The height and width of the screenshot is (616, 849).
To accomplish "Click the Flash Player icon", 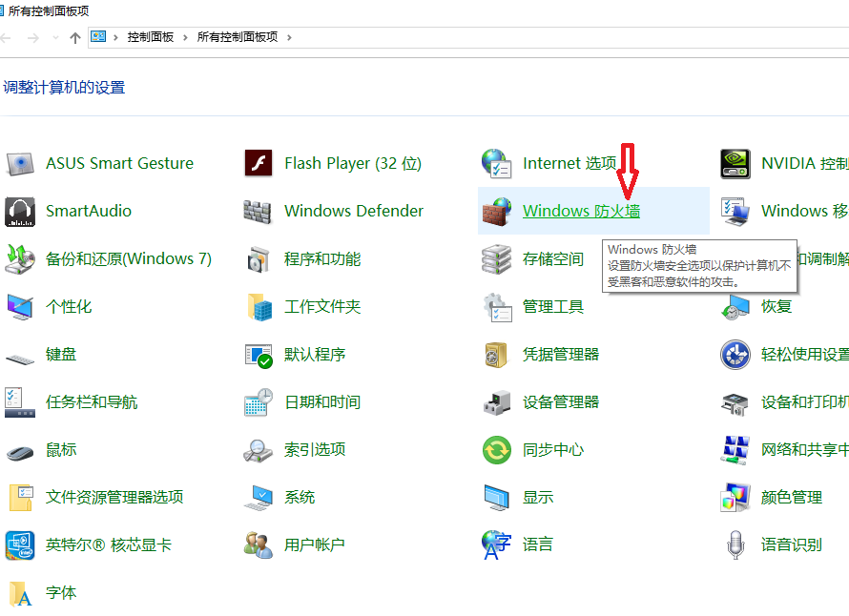I will pos(259,163).
